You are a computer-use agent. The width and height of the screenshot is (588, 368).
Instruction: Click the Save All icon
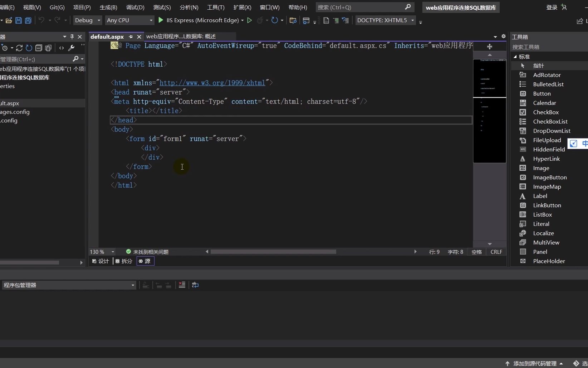click(28, 20)
